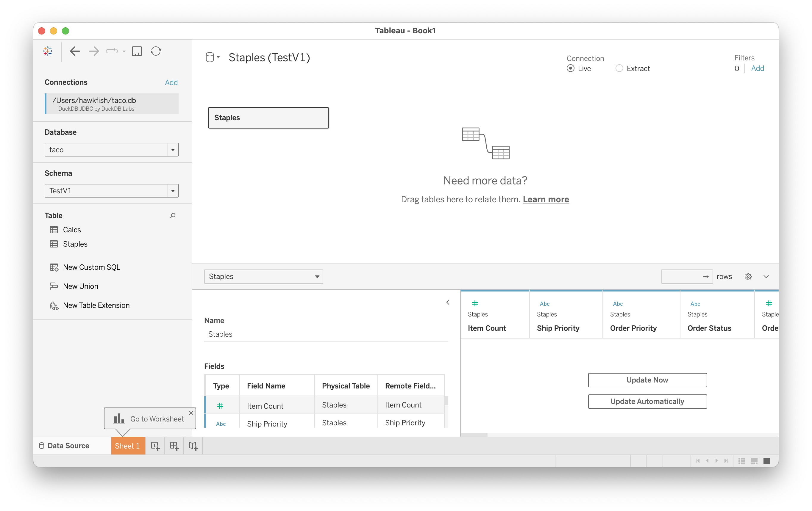Add a new dashboard with the tab icon
Image resolution: width=812 pixels, height=511 pixels.
point(174,446)
